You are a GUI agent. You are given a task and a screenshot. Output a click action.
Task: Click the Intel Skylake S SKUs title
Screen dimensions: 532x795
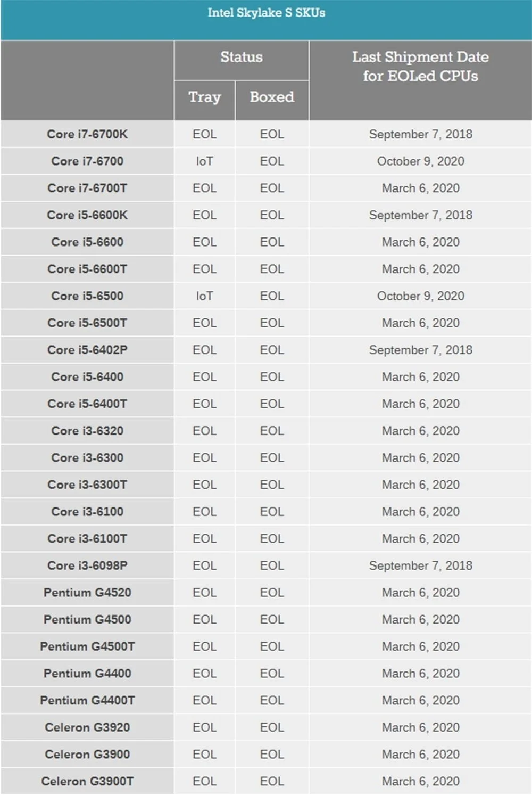[266, 13]
